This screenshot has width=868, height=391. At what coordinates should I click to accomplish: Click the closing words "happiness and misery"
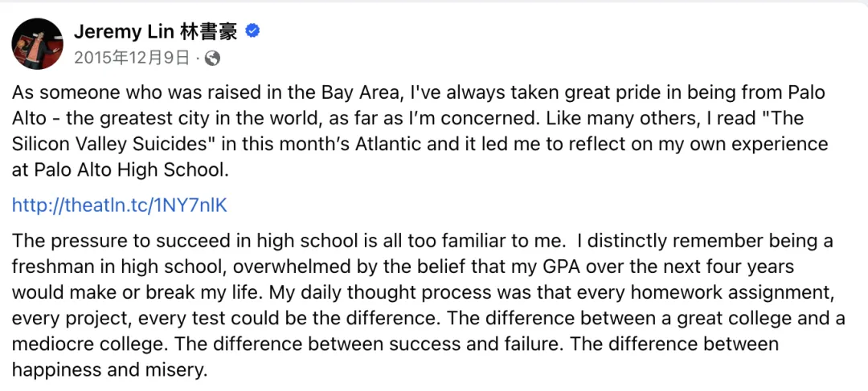coord(110,370)
